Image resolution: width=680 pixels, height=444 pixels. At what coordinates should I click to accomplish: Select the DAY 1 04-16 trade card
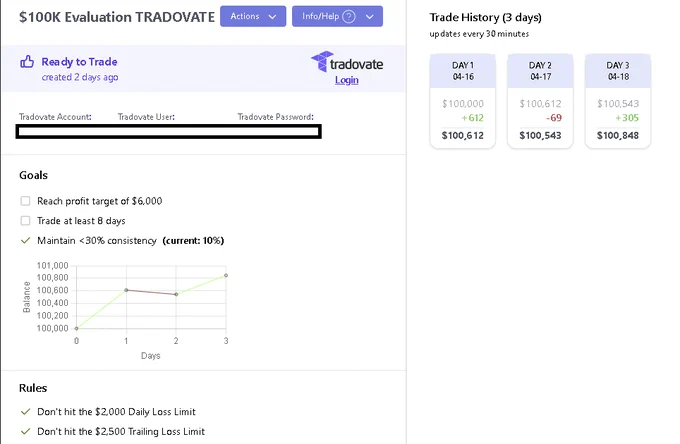(463, 101)
